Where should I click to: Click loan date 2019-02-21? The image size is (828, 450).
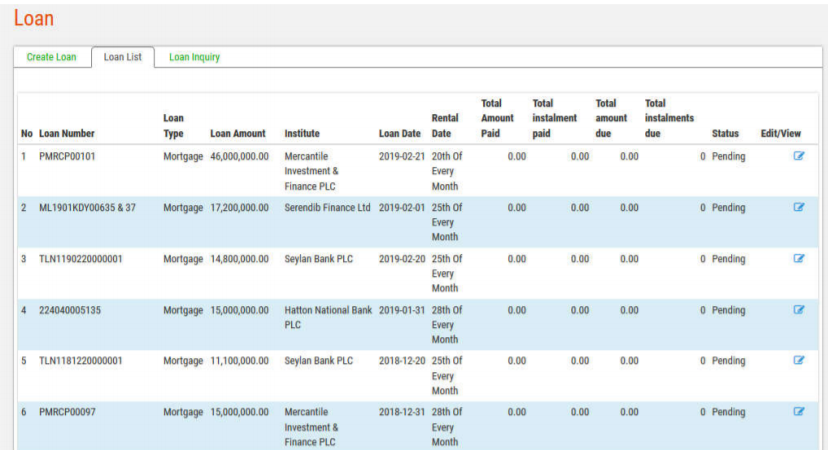pos(401,156)
